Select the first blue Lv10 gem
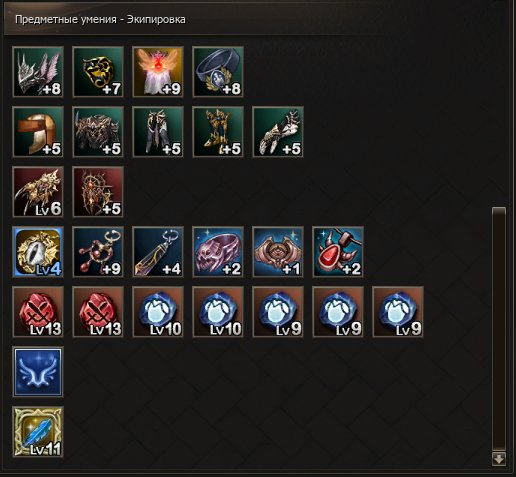The width and height of the screenshot is (516, 477). click(x=158, y=312)
